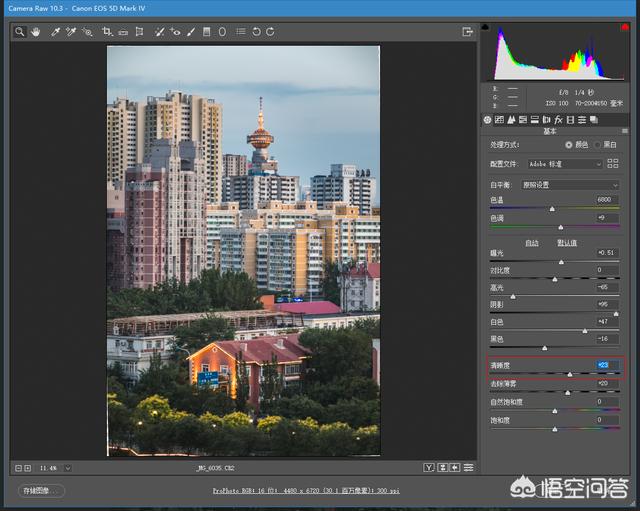Select the Graduated Filter tool
This screenshot has height=511, width=640.
pos(207,32)
